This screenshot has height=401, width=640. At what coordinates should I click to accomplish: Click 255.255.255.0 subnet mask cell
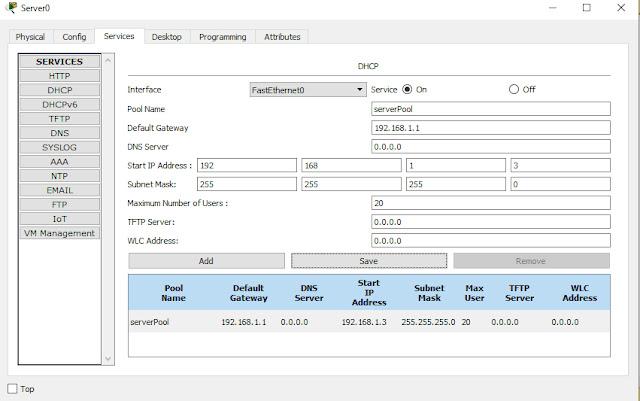[428, 322]
